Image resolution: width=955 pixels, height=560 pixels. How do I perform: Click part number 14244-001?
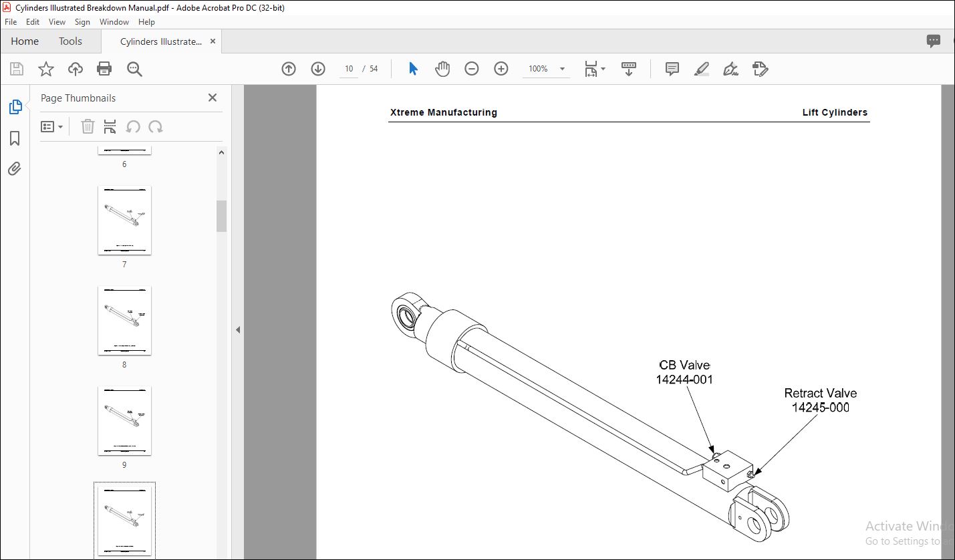(684, 380)
